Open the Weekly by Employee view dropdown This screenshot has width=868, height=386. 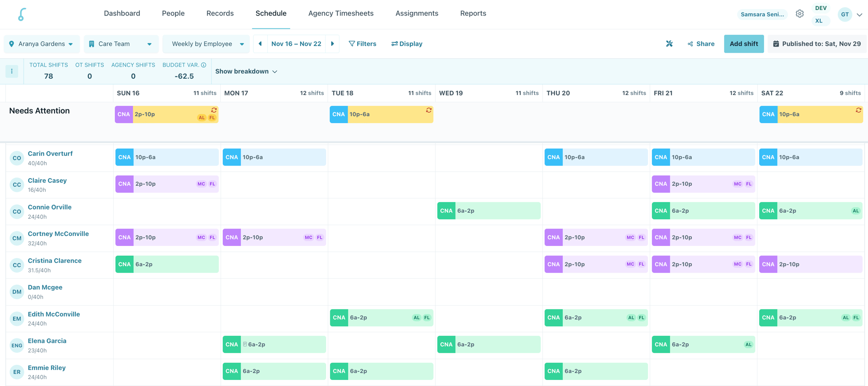tap(206, 44)
